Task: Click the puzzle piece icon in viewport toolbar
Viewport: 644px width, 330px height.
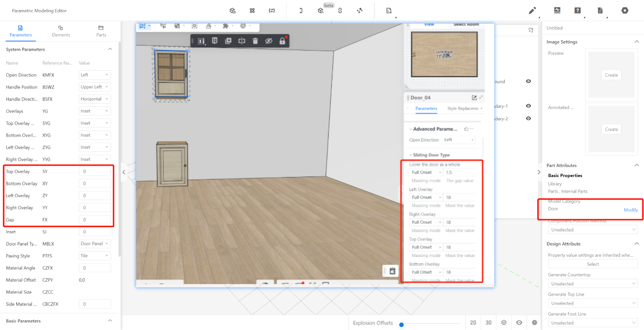Action: (225, 26)
